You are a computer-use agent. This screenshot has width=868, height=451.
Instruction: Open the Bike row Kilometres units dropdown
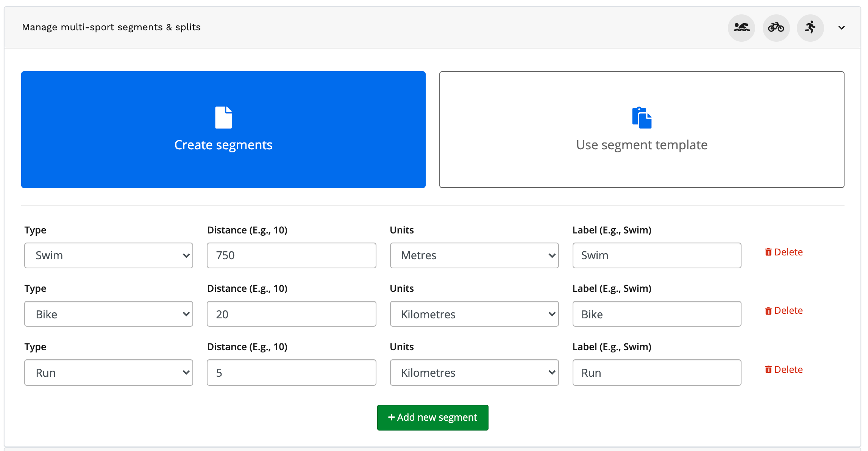(x=474, y=314)
